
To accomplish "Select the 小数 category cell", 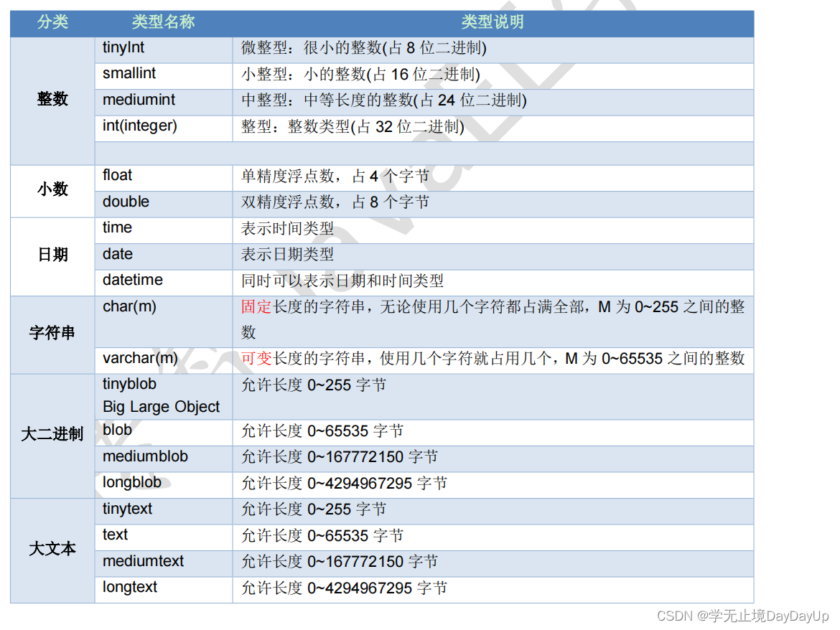I will click(52, 191).
